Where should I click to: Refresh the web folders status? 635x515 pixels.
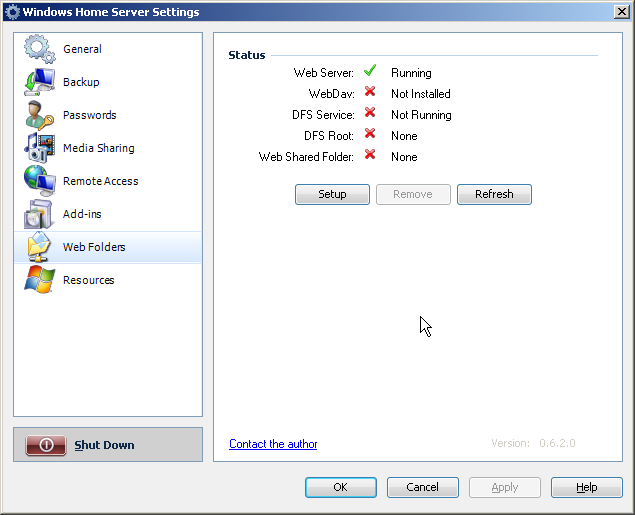[494, 194]
